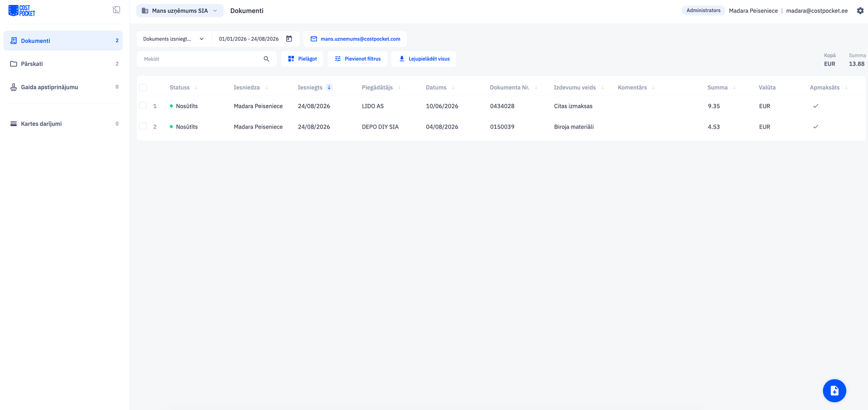Image resolution: width=868 pixels, height=410 pixels.
Task: Click Paid checkmark for LIDO AS
Action: pyautogui.click(x=816, y=106)
